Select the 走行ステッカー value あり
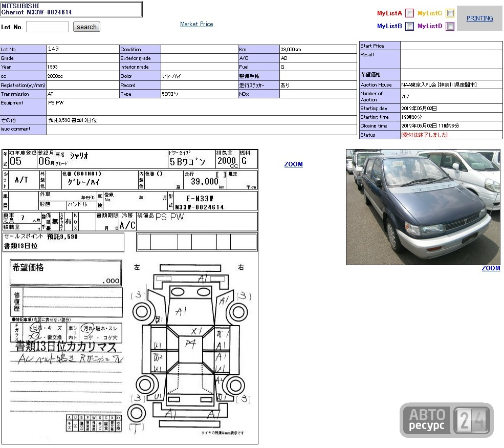The image size is (504, 448). click(285, 85)
